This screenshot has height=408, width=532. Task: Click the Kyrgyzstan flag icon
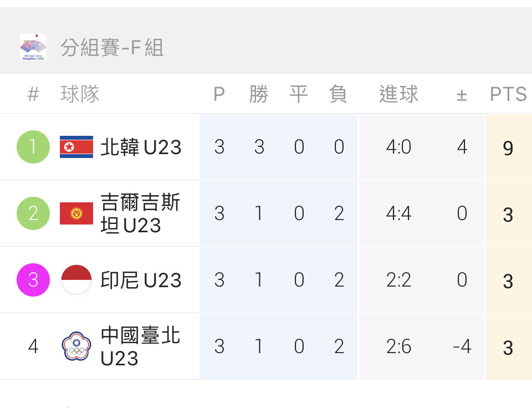point(76,213)
